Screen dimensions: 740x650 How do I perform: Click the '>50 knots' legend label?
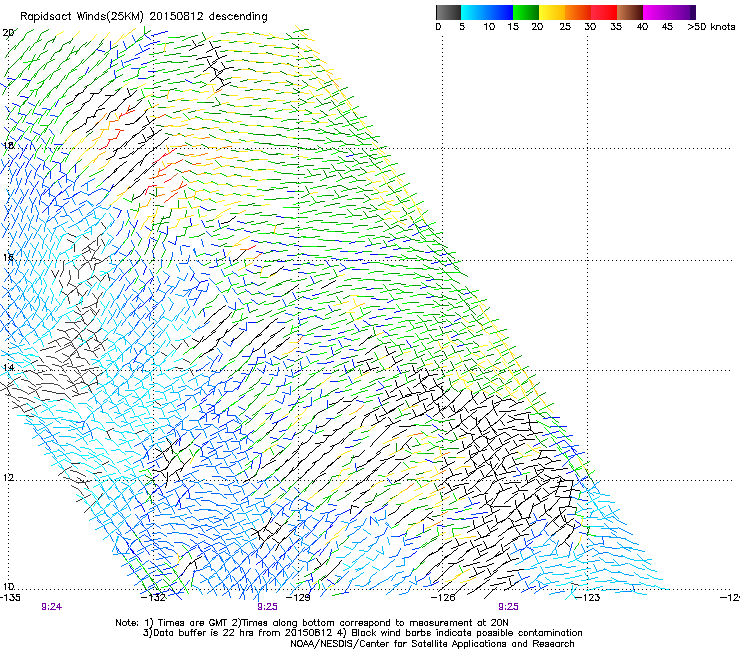(x=711, y=27)
